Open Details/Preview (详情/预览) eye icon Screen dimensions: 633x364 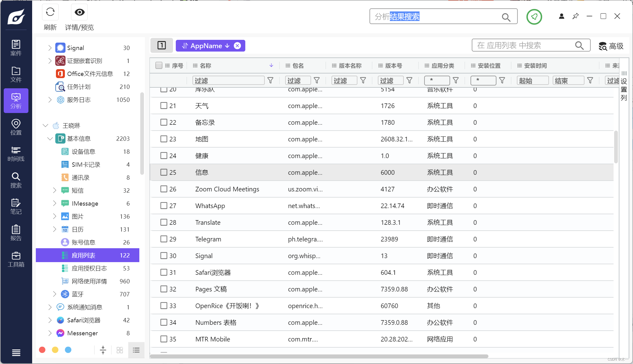point(79,12)
